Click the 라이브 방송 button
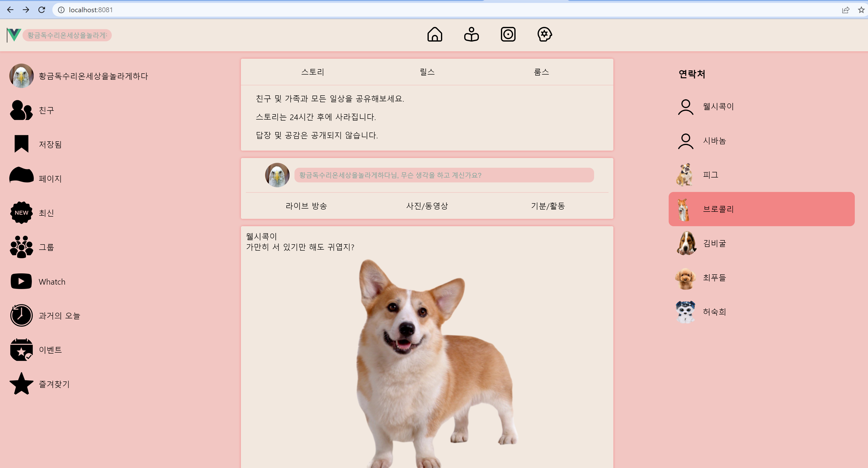This screenshot has width=868, height=468. [x=306, y=206]
